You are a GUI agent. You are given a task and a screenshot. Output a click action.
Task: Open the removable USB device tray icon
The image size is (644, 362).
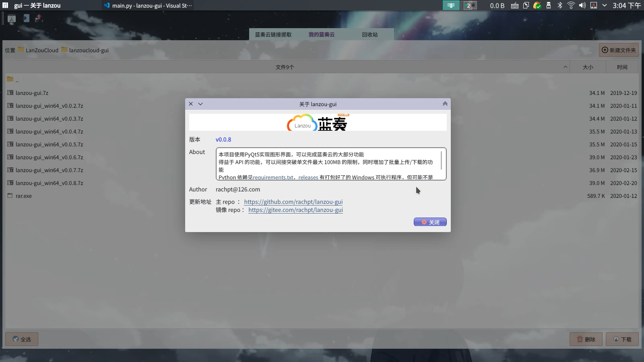(548, 6)
